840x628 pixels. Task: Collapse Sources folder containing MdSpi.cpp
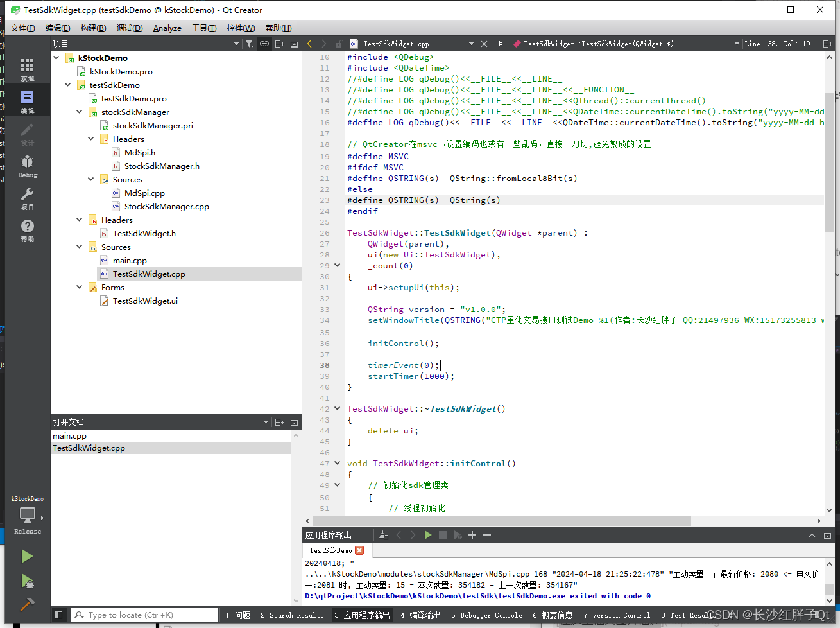[x=91, y=179]
